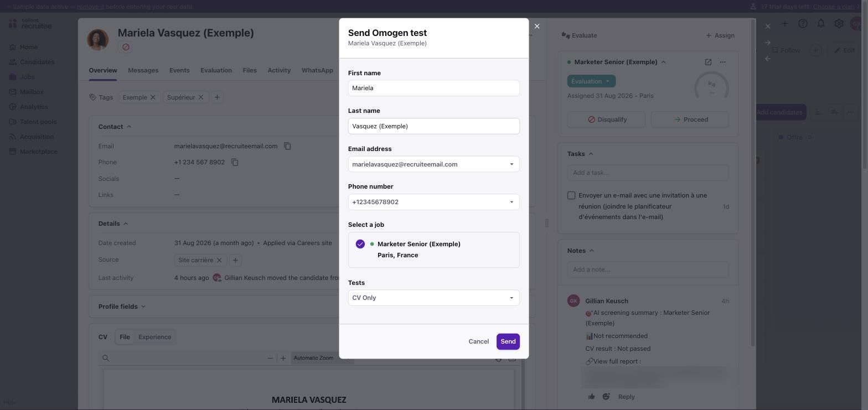Open Candidates in the sidebar
Image resolution: width=868 pixels, height=410 pixels.
coord(37,62)
